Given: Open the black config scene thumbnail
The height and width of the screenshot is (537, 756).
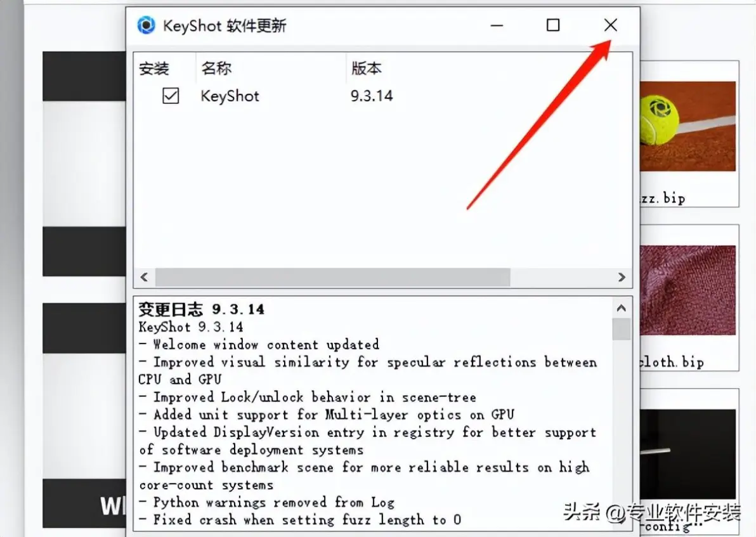Looking at the screenshot, I should (688, 454).
